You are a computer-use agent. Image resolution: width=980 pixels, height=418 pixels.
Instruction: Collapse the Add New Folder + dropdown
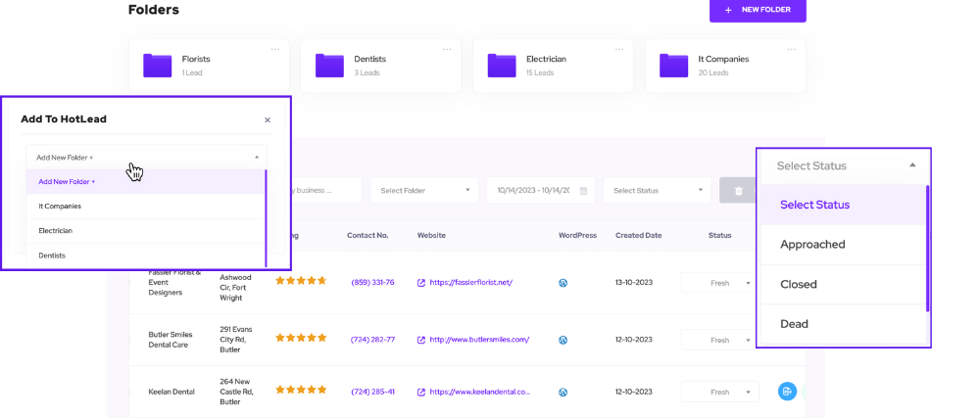pyautogui.click(x=257, y=157)
